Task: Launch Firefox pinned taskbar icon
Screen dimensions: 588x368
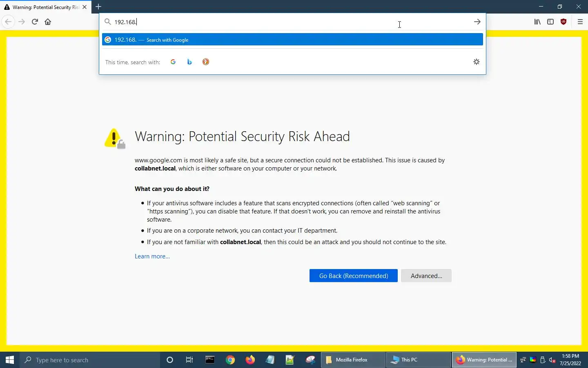Action: point(250,360)
